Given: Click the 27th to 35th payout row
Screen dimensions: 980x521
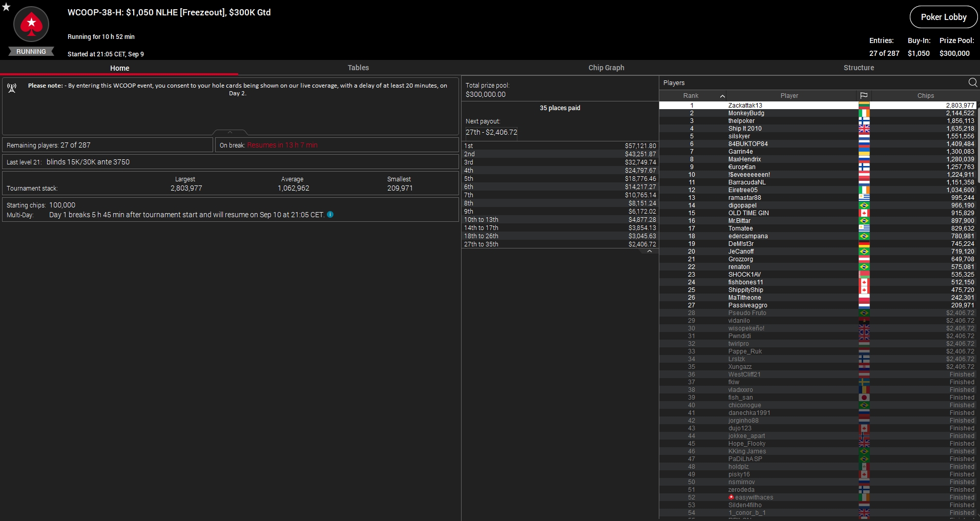Looking at the screenshot, I should point(560,244).
